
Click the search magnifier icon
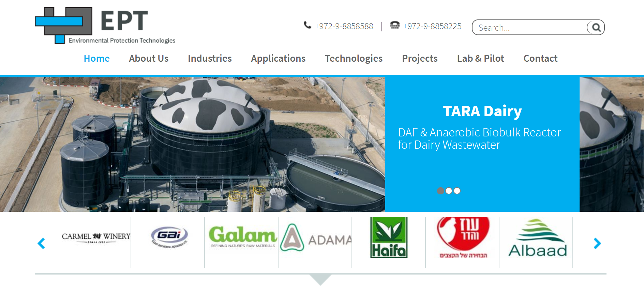coord(596,27)
